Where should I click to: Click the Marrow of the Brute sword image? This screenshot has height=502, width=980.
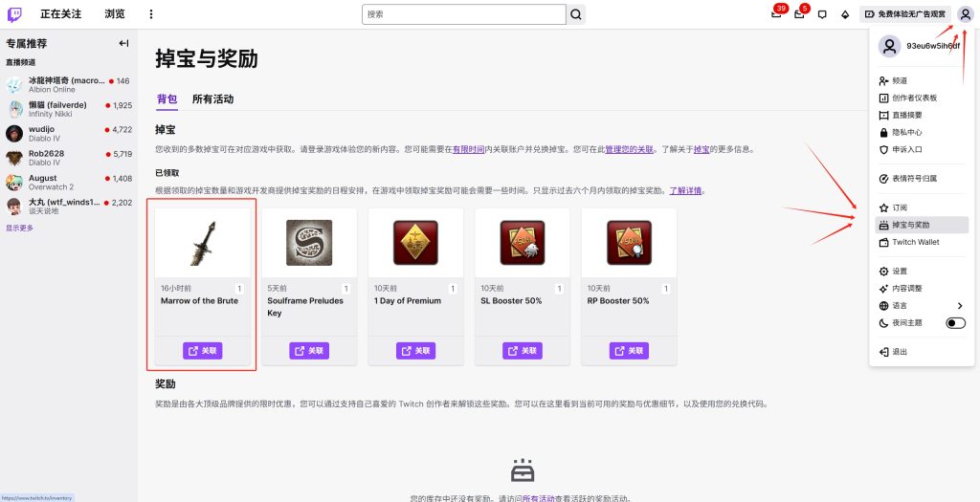point(203,243)
